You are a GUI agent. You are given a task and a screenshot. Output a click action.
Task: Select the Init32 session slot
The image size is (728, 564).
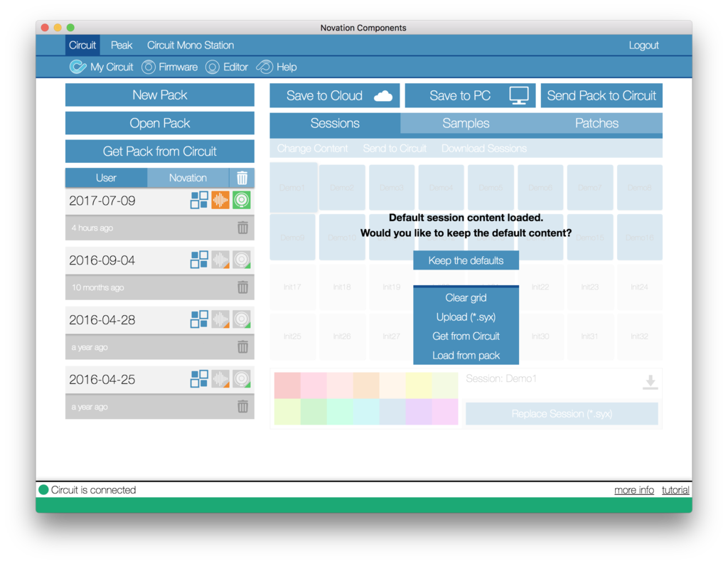(639, 336)
